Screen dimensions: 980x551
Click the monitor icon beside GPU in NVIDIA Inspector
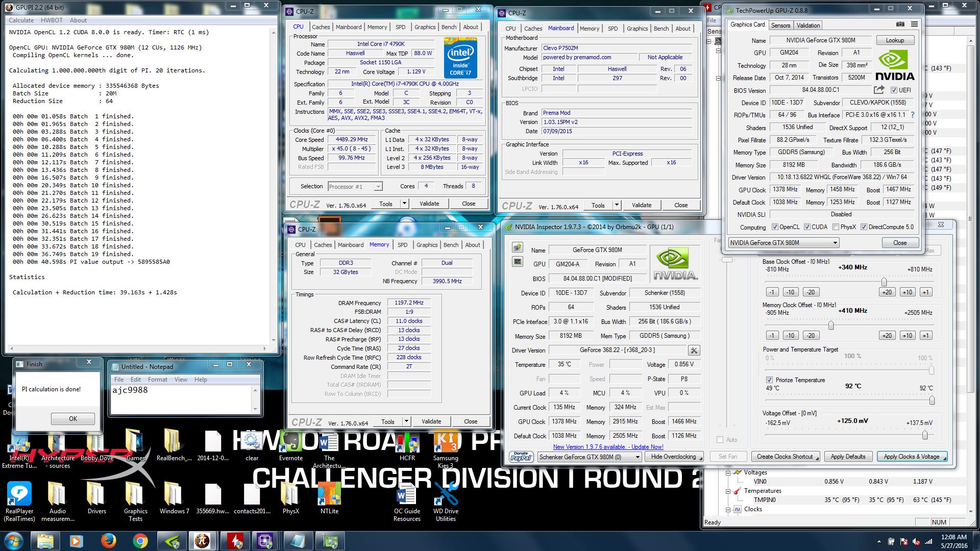[x=518, y=262]
